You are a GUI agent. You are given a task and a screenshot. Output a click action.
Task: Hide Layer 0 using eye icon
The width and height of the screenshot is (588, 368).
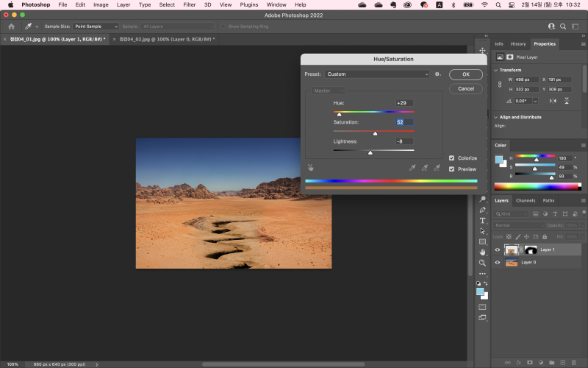(498, 262)
